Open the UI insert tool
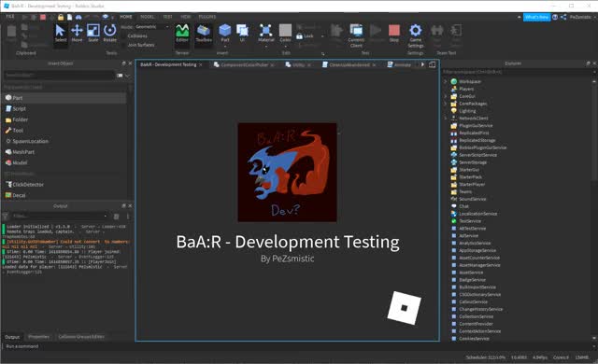The width and height of the screenshot is (598, 364). [242, 33]
